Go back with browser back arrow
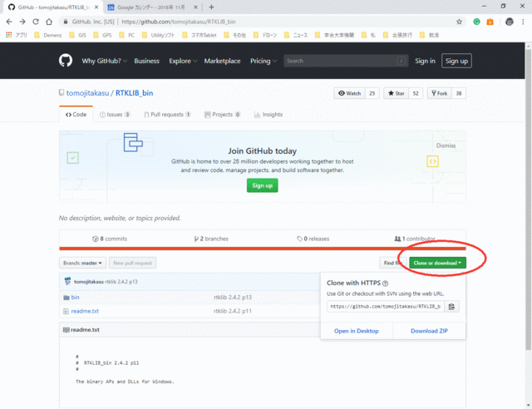This screenshot has width=532, height=409. coord(9,22)
